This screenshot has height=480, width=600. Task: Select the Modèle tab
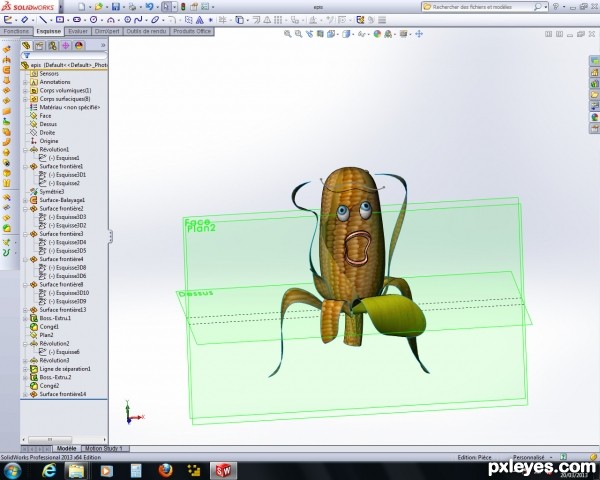coord(66,448)
